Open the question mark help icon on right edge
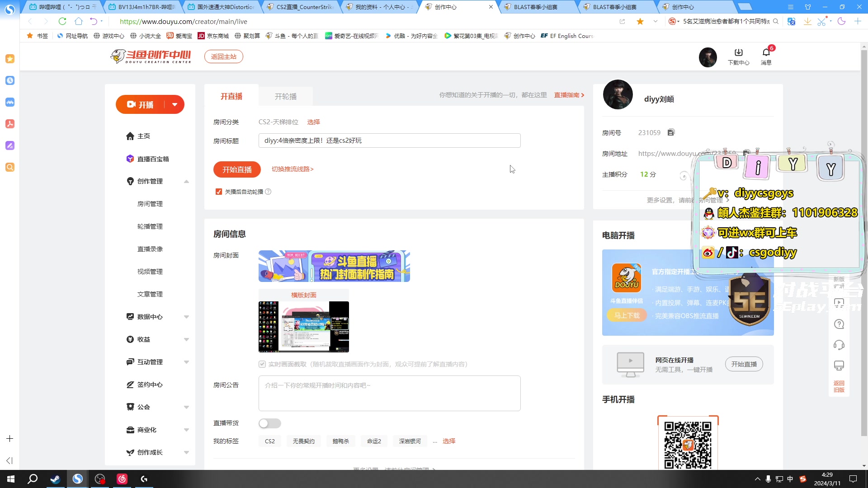 point(839,324)
